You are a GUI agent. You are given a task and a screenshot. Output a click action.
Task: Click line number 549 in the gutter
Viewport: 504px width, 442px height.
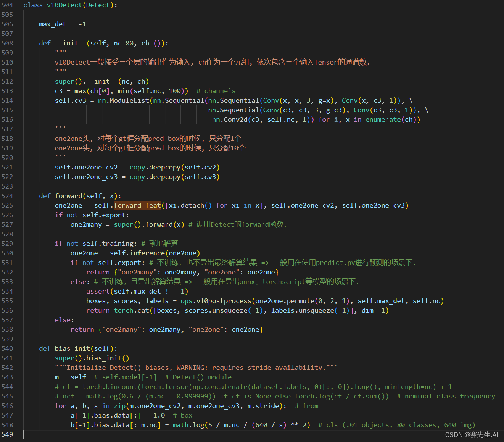click(x=7, y=434)
